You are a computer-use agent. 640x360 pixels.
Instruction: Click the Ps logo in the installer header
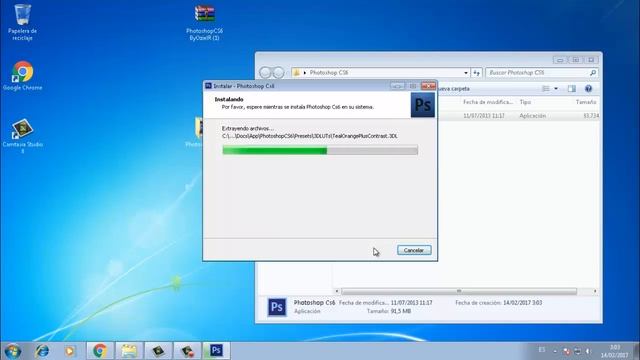pos(422,105)
